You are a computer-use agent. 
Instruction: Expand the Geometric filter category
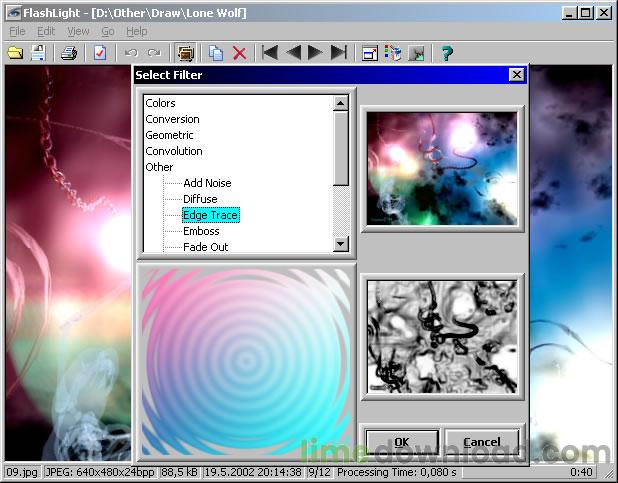click(169, 135)
